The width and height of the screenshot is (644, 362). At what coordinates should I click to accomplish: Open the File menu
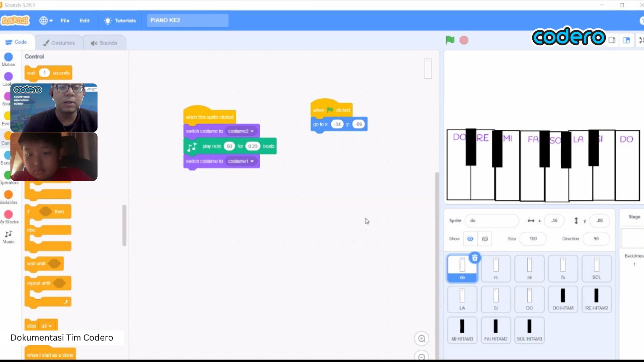pos(65,20)
